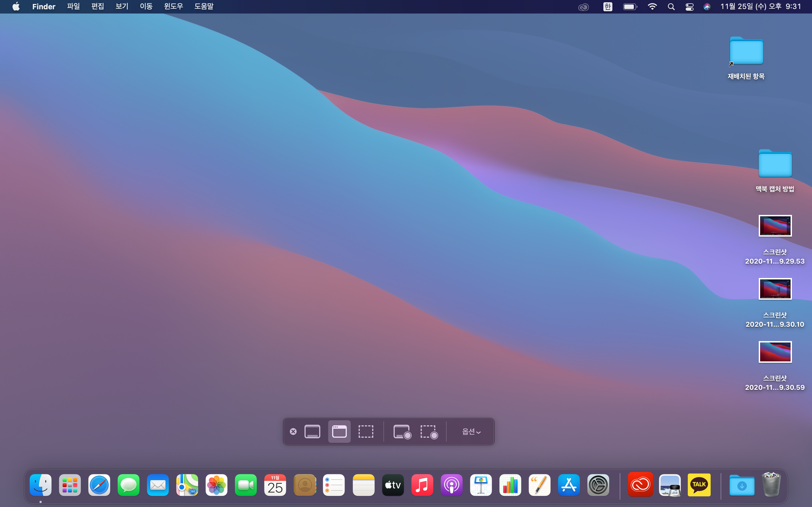Toggle the Korean input source indicator
Screen dimensions: 812x507
click(608, 7)
